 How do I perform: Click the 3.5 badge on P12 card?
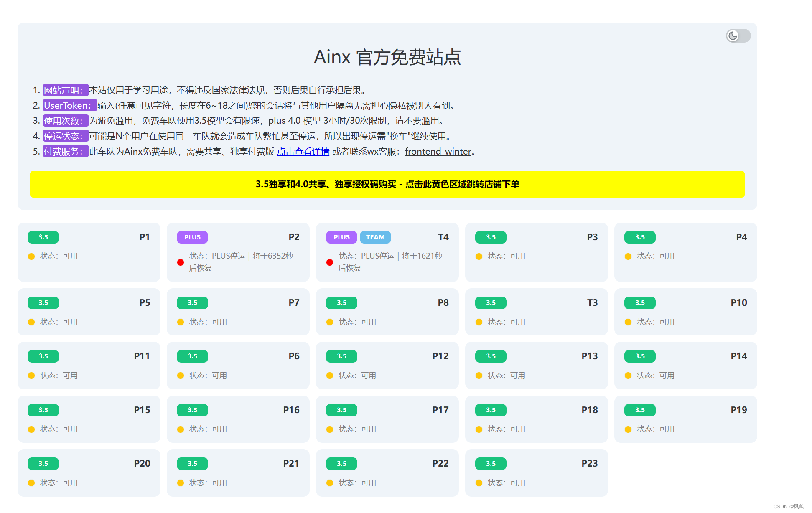click(x=341, y=356)
